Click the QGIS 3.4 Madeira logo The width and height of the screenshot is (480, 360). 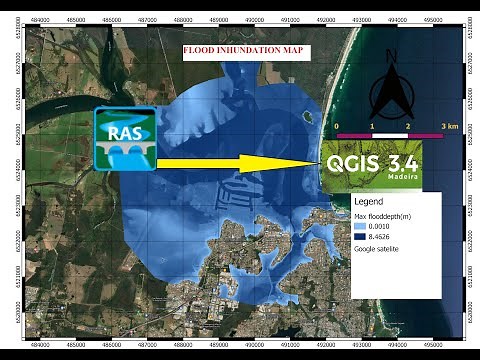click(372, 166)
